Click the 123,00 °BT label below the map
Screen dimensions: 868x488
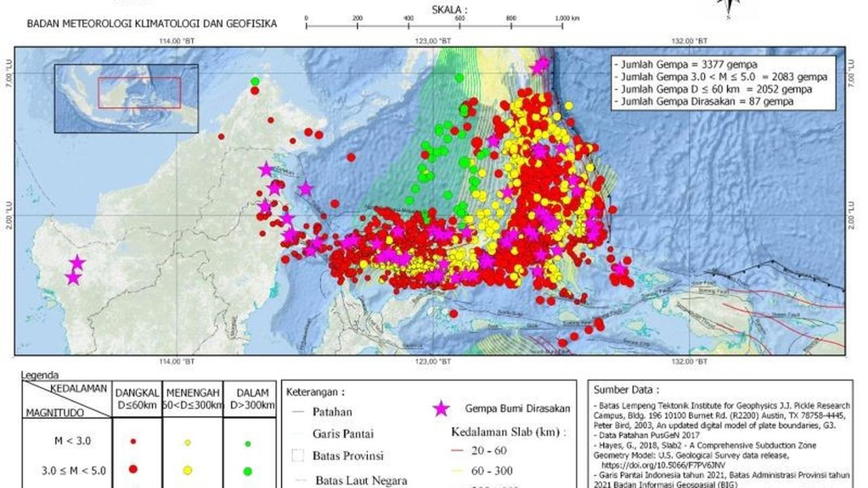point(435,361)
